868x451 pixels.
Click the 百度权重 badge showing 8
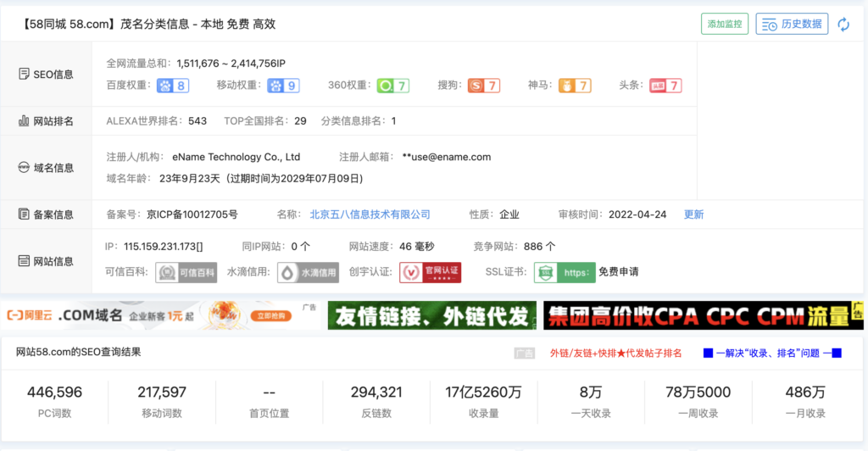click(x=173, y=86)
